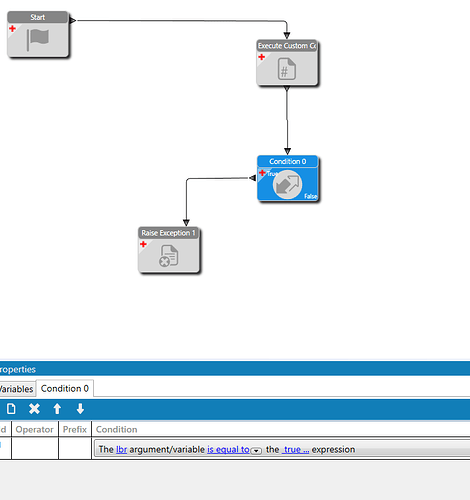Click the red plus on Start node
This screenshot has width=470, height=500.
pyautogui.click(x=13, y=29)
